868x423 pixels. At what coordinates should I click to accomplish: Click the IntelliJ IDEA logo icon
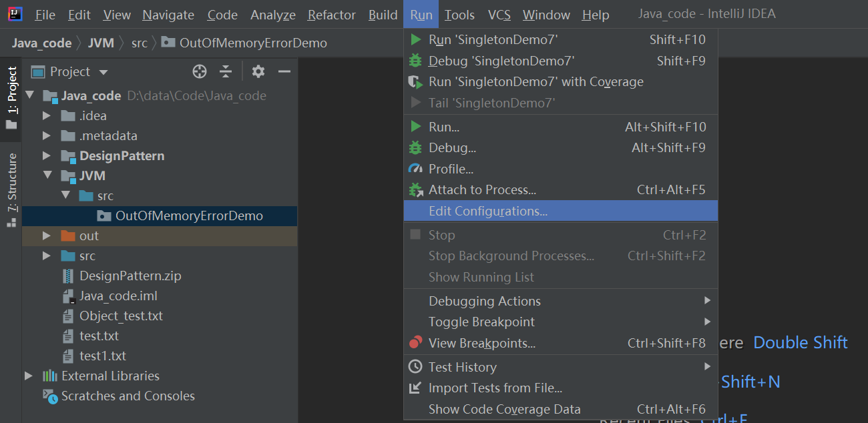(15, 14)
